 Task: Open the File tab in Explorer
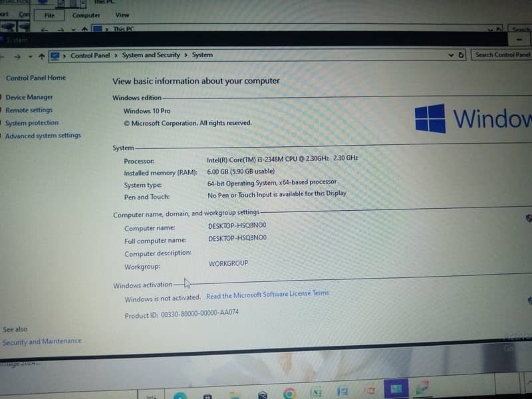49,15
